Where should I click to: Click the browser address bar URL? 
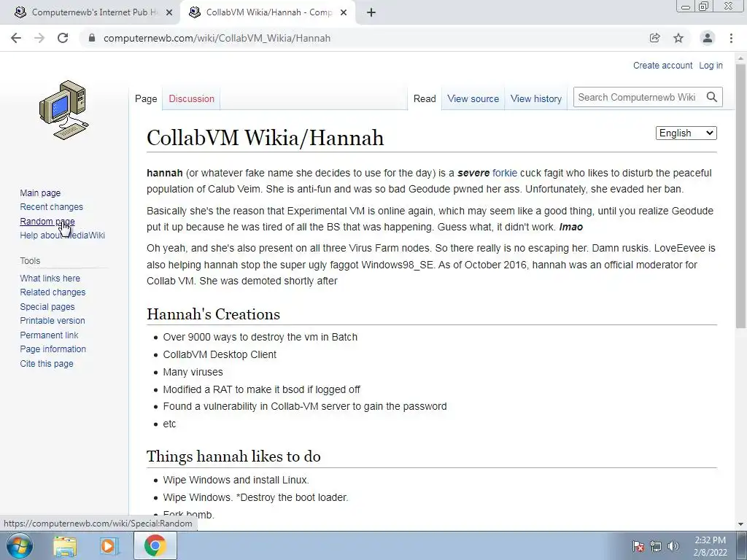coord(217,38)
